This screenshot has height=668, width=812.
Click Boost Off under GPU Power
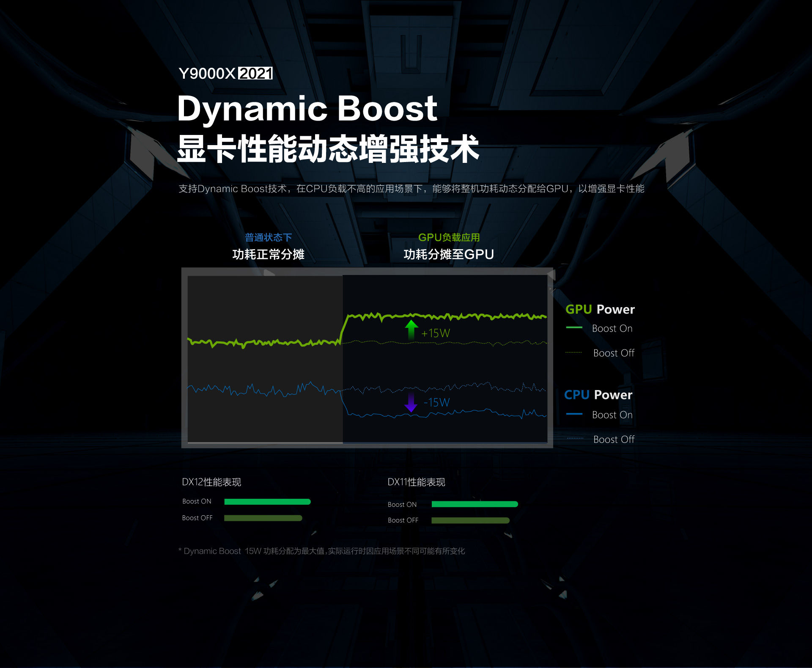[614, 353]
